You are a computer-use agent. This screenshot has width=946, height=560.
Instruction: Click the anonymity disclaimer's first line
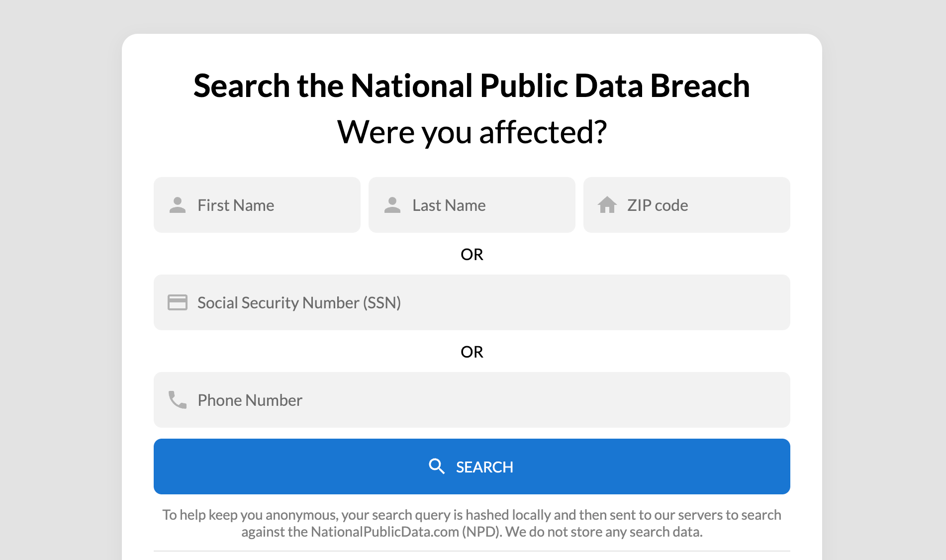coord(472,515)
